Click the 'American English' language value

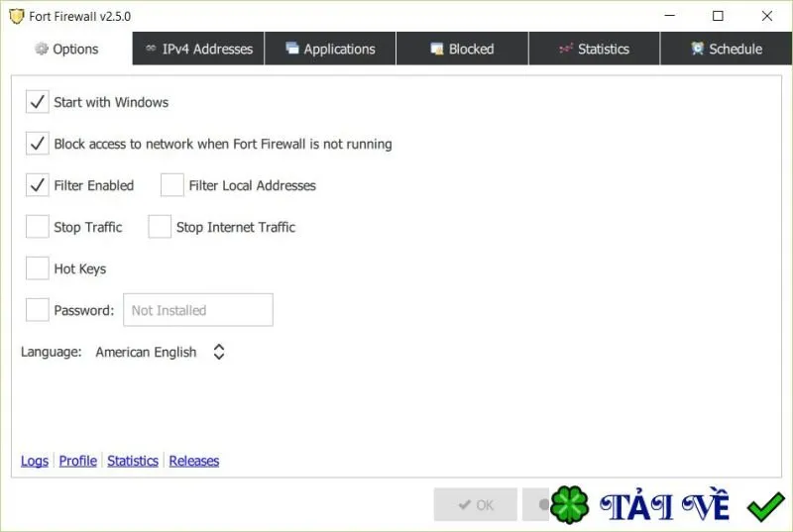146,352
